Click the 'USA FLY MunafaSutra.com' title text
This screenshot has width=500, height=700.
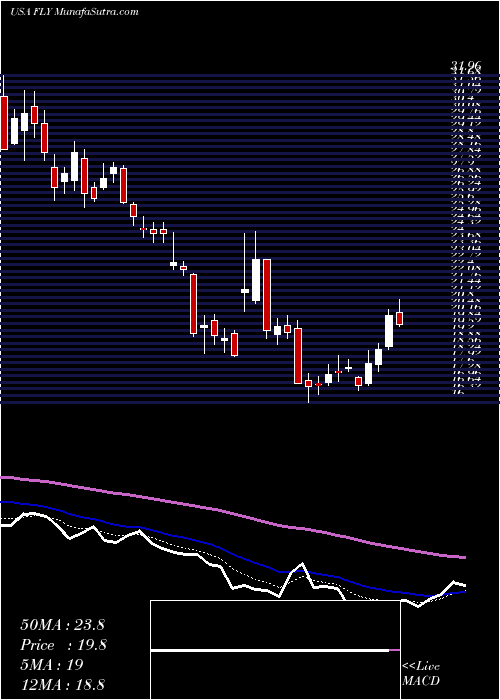coord(74,12)
